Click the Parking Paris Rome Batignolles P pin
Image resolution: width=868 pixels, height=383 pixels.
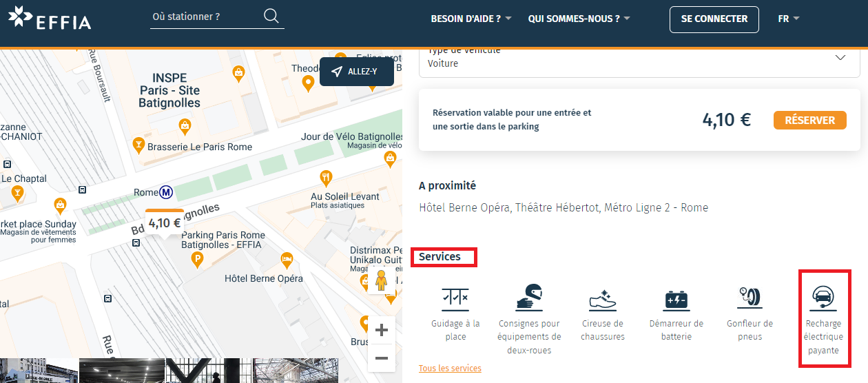(x=198, y=260)
